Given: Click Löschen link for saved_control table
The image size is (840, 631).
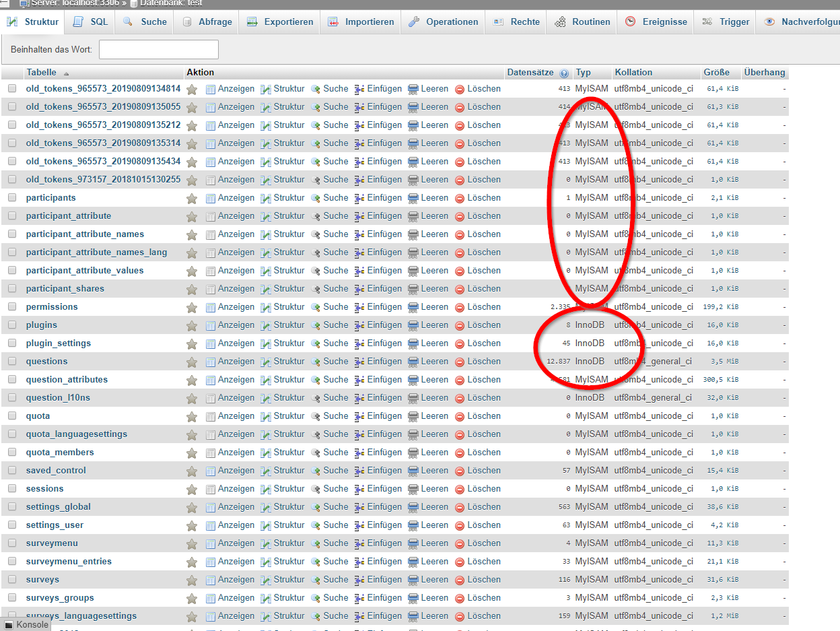Looking at the screenshot, I should [484, 471].
